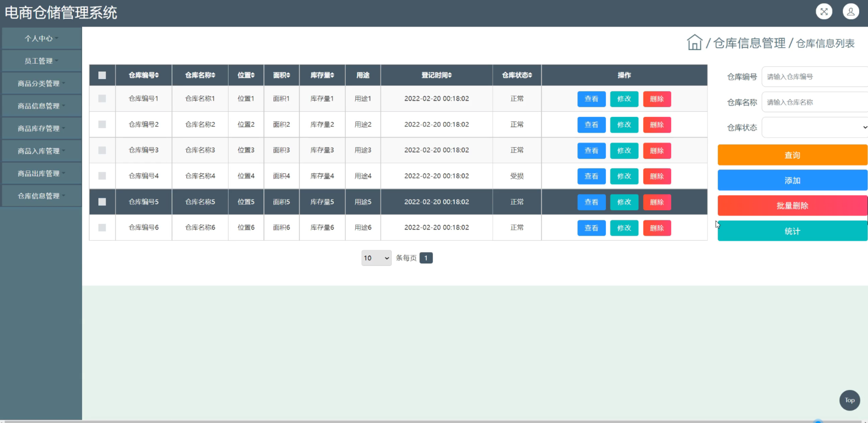
Task: Open the 员工管理 sidebar menu
Action: click(41, 61)
